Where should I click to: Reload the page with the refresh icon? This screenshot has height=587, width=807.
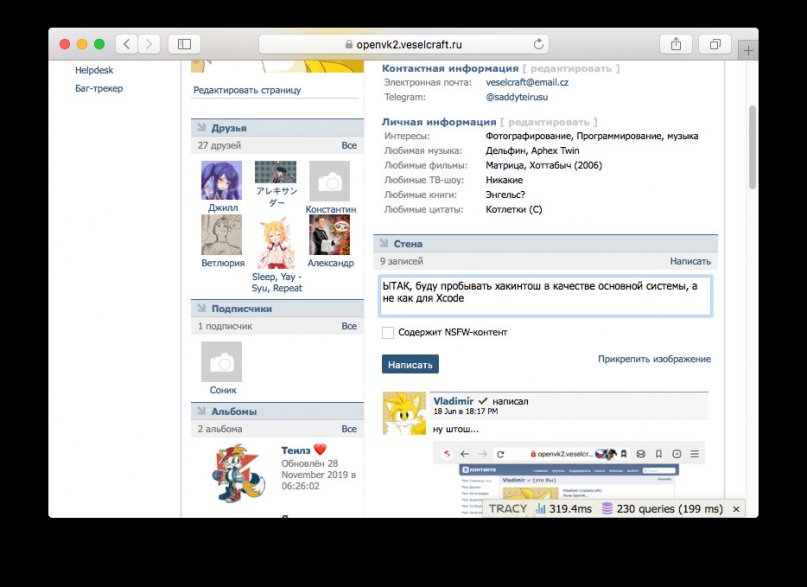(x=538, y=44)
